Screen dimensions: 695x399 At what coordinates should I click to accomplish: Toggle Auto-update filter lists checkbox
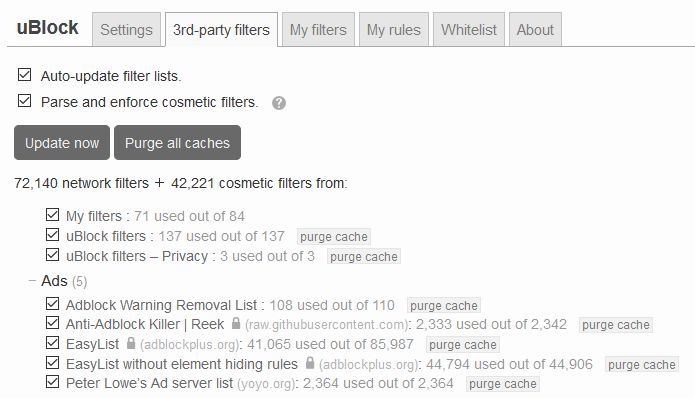24,74
